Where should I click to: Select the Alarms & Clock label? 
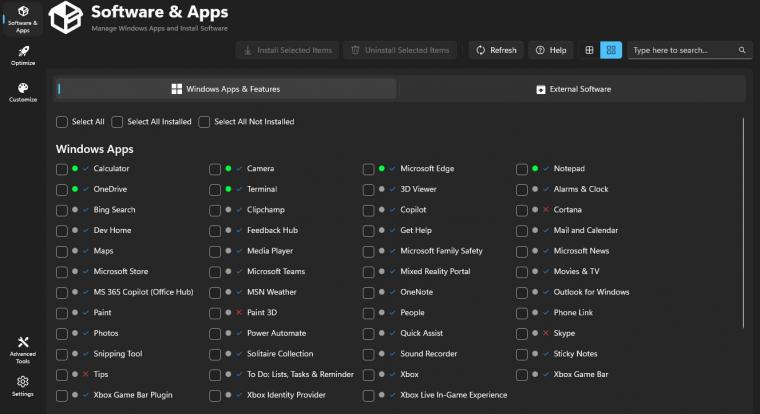tap(581, 189)
